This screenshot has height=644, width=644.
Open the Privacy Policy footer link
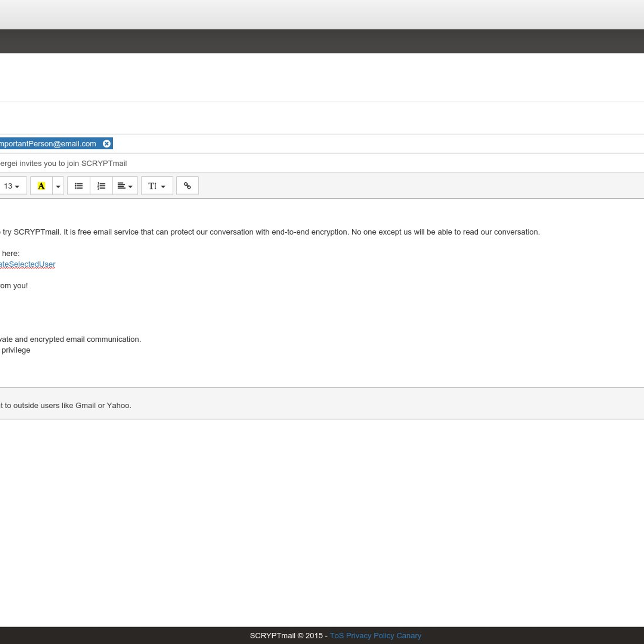coord(370,636)
